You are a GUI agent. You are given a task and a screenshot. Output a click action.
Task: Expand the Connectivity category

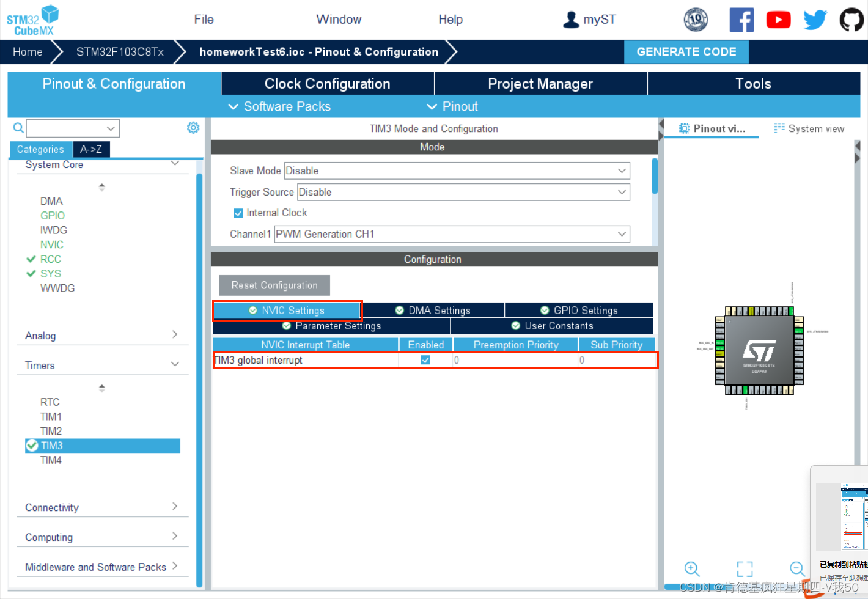pyautogui.click(x=102, y=507)
